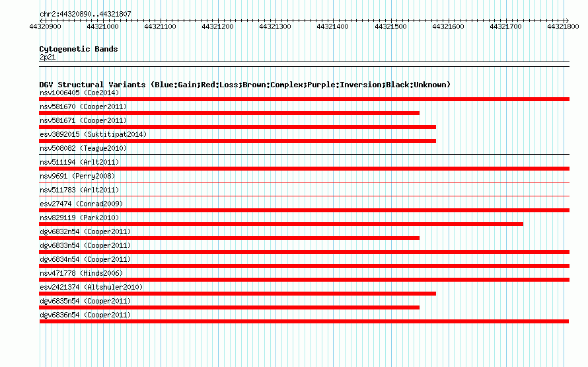The width and height of the screenshot is (588, 367).
Task: Click ruler position 44321200
Action: click(217, 26)
